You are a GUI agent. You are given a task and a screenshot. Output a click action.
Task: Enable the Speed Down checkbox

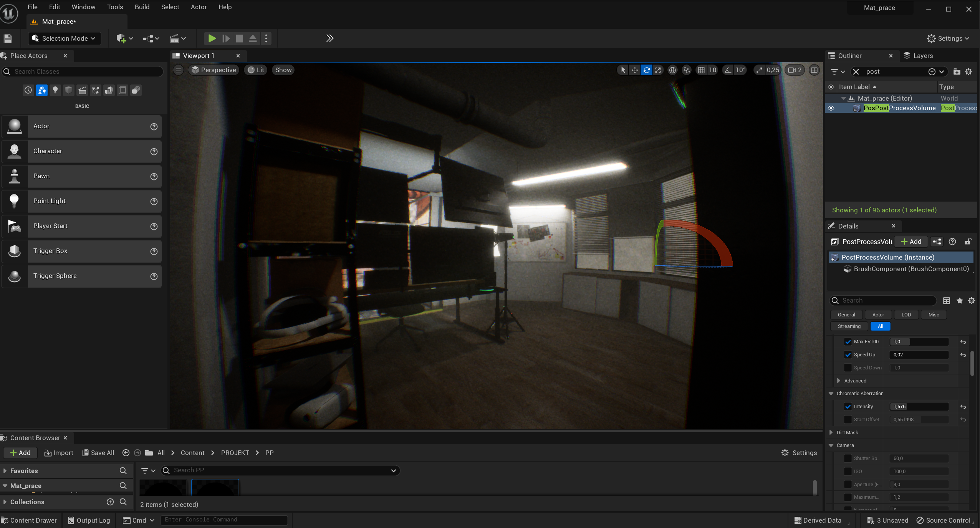coord(848,368)
